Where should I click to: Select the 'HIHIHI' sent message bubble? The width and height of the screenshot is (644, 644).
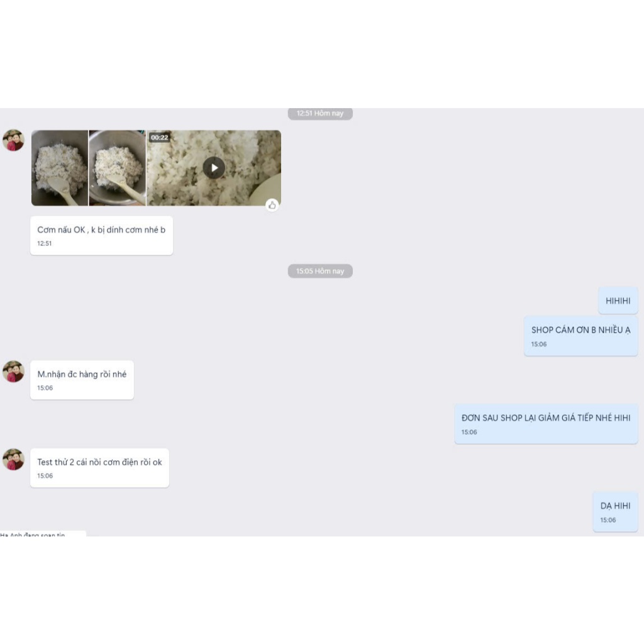[618, 301]
